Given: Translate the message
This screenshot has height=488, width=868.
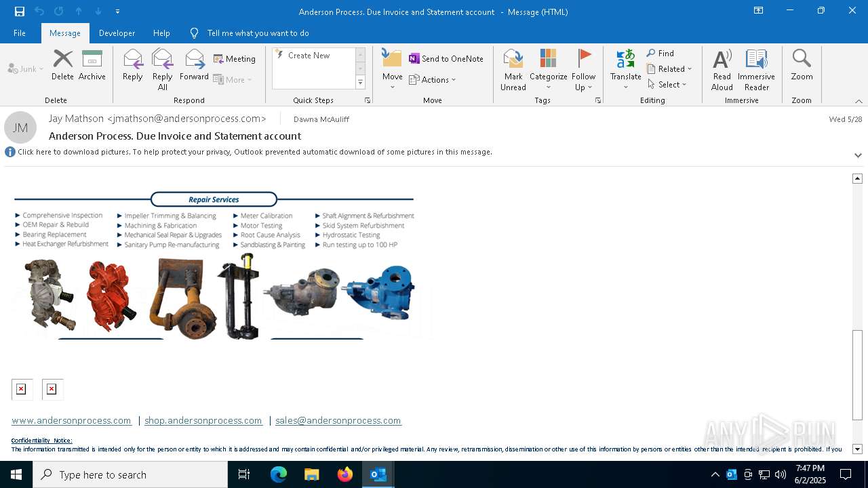Looking at the screenshot, I should [625, 70].
